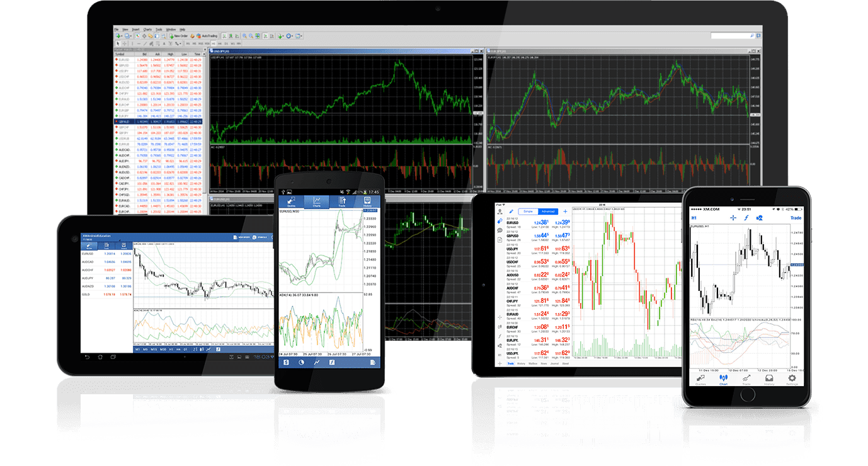
Task: Open the clock periodicity dropdown on desktop toolbar
Action: 289,36
